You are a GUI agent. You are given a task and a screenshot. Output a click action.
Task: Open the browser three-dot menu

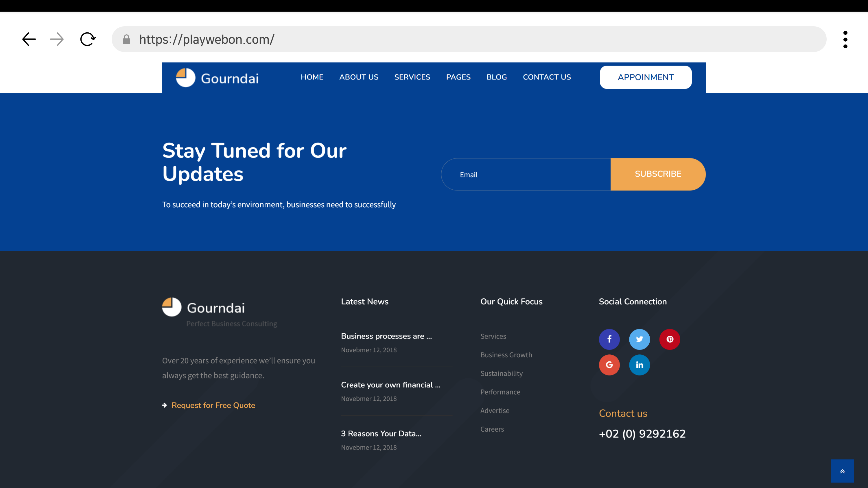(x=845, y=39)
